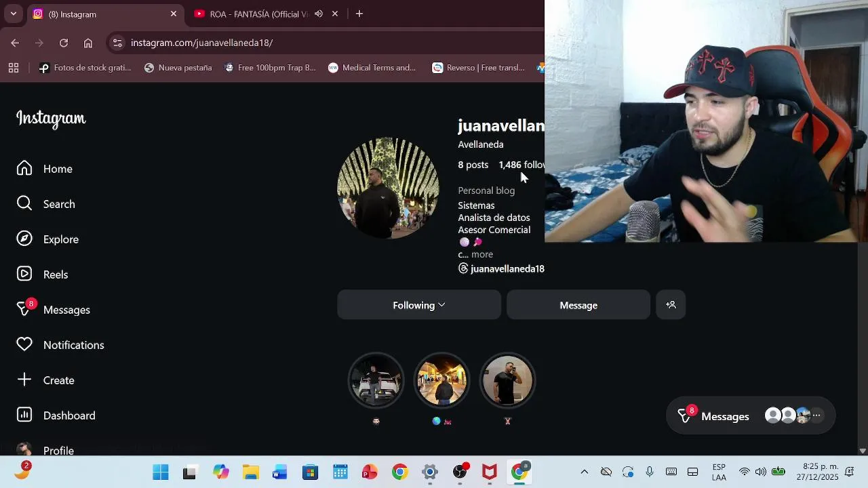The width and height of the screenshot is (868, 488).
Task: Open Word from taskbar
Action: tap(280, 472)
